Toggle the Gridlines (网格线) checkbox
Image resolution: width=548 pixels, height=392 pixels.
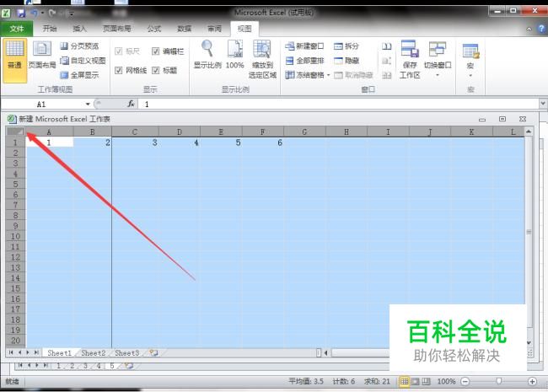119,70
